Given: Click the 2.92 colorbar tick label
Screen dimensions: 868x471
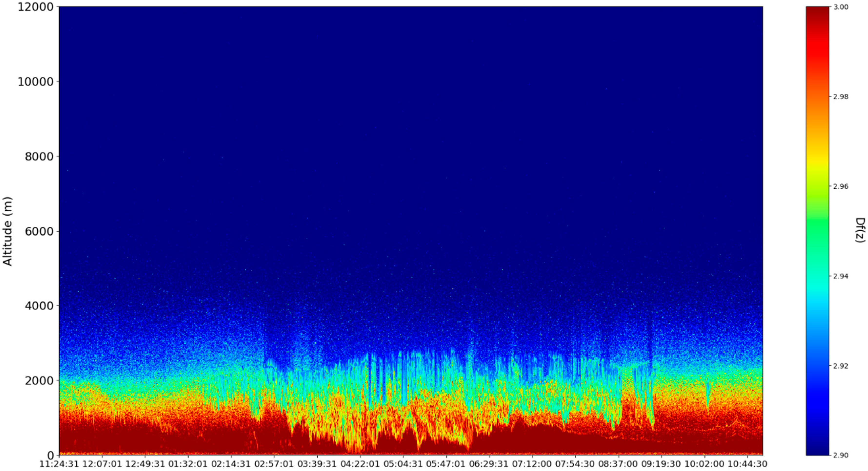Looking at the screenshot, I should (841, 366).
